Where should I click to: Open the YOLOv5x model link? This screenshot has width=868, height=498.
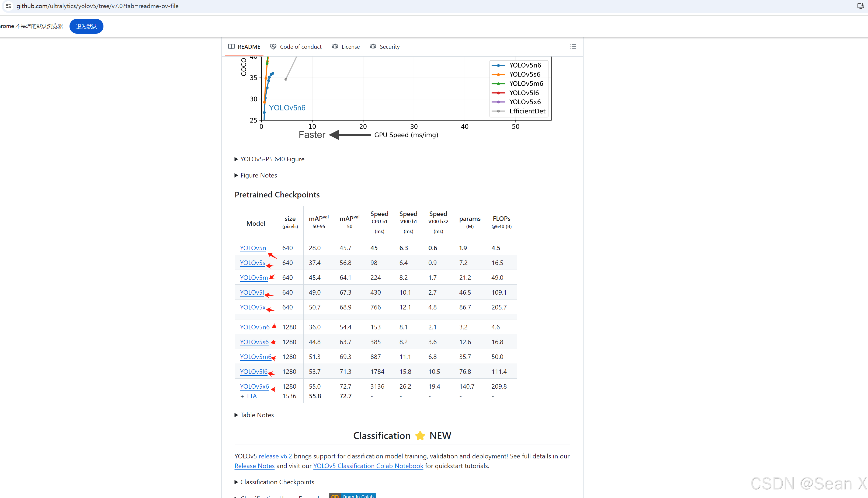pos(252,307)
